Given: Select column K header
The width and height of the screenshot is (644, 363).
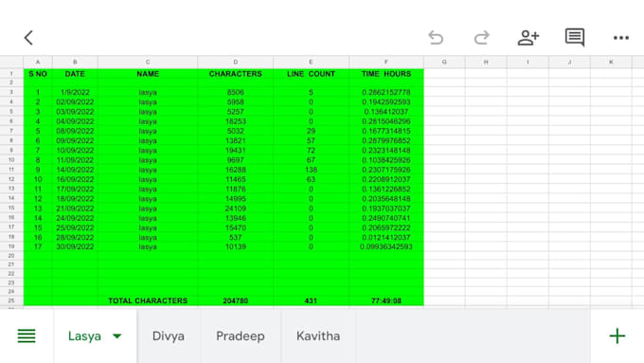Looking at the screenshot, I should [611, 62].
